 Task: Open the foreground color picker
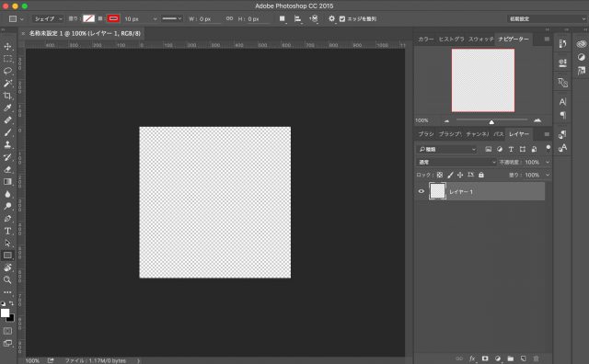(x=5, y=313)
